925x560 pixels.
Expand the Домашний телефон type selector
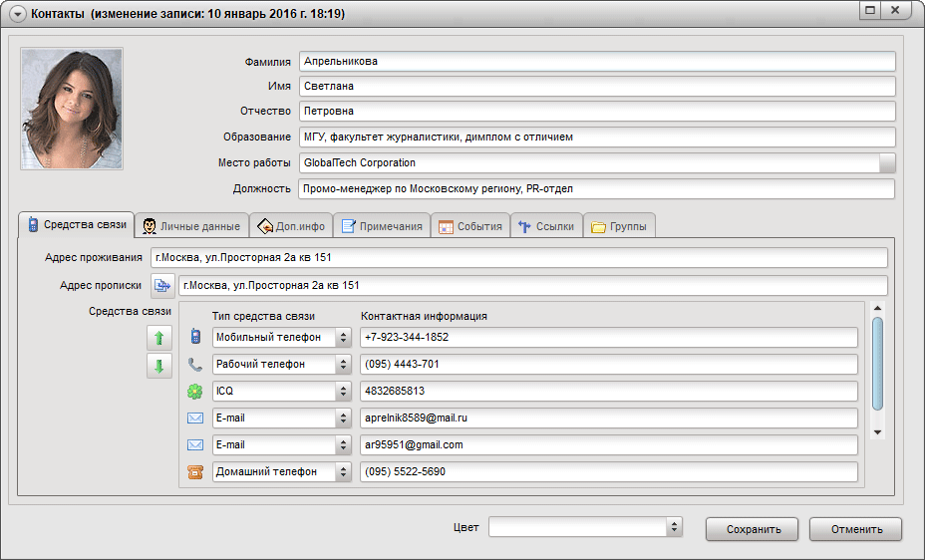(x=344, y=471)
